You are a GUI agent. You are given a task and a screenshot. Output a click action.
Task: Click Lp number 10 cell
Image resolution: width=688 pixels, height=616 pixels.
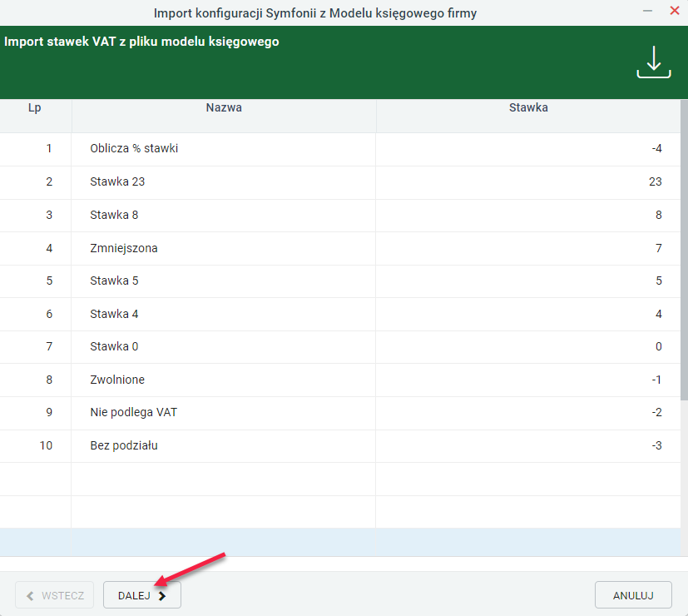pos(35,445)
